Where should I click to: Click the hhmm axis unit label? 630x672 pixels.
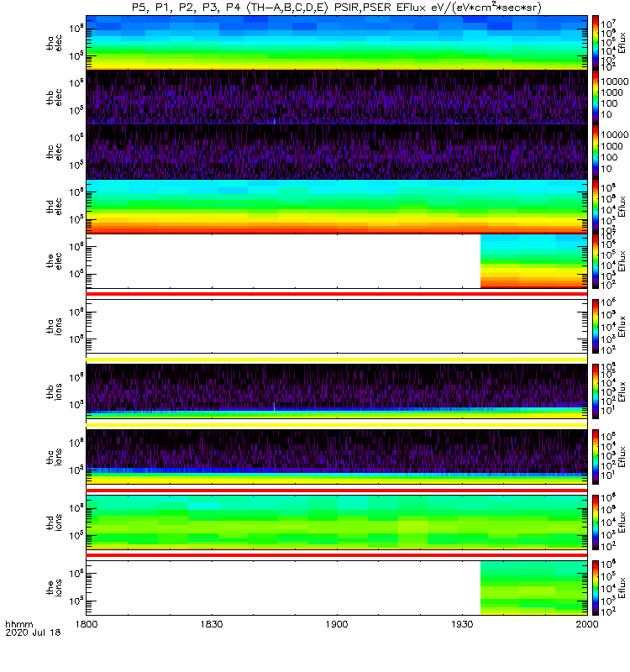(18, 624)
